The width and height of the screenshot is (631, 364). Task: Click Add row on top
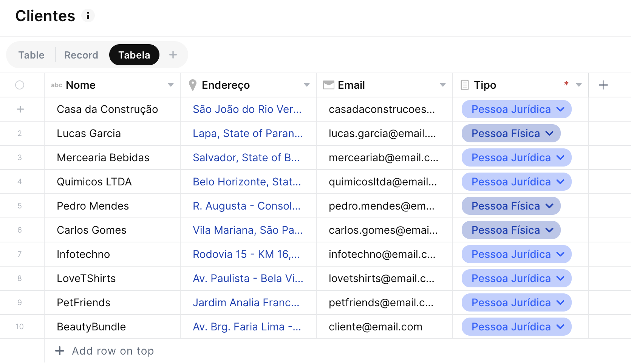[105, 351]
